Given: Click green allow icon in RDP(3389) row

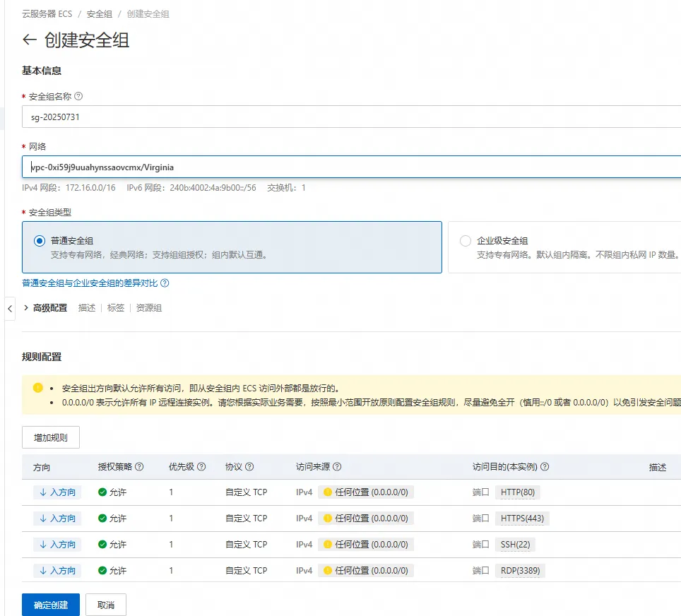Looking at the screenshot, I should [102, 570].
